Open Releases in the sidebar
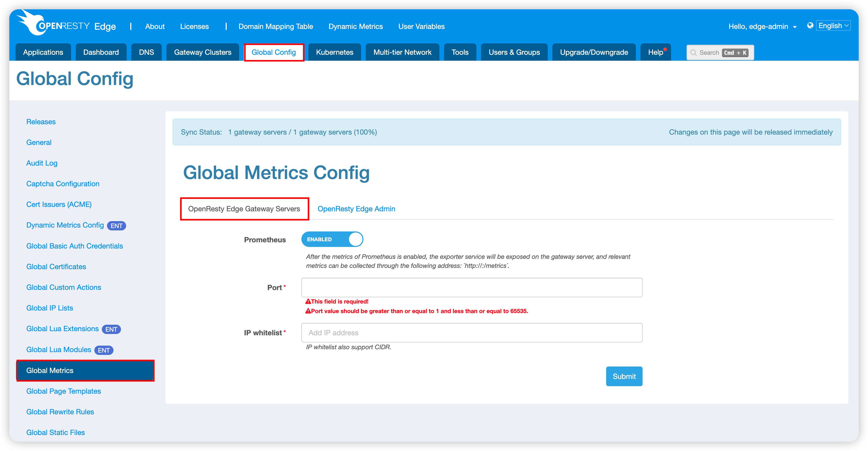Screen dimensions: 868x451 coord(41,122)
